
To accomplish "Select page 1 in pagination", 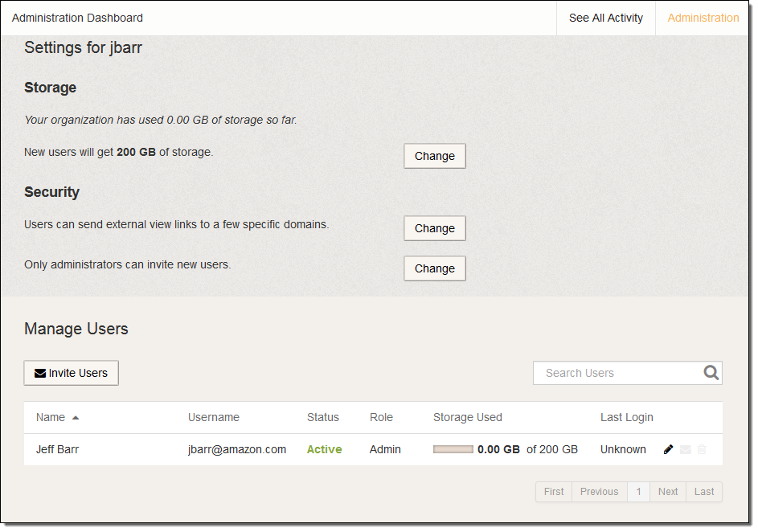I will pyautogui.click(x=638, y=491).
